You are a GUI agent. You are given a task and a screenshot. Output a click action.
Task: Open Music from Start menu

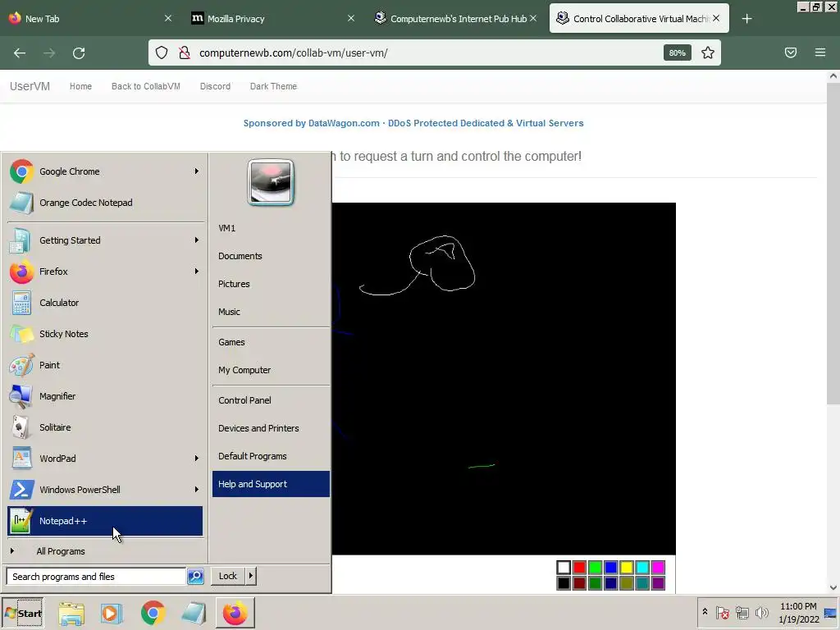tap(271, 312)
